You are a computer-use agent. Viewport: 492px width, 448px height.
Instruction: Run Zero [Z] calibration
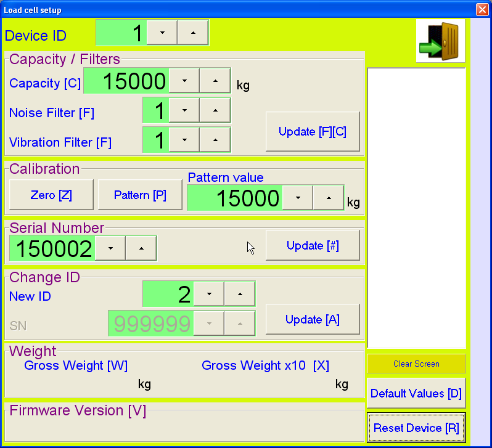[51, 195]
